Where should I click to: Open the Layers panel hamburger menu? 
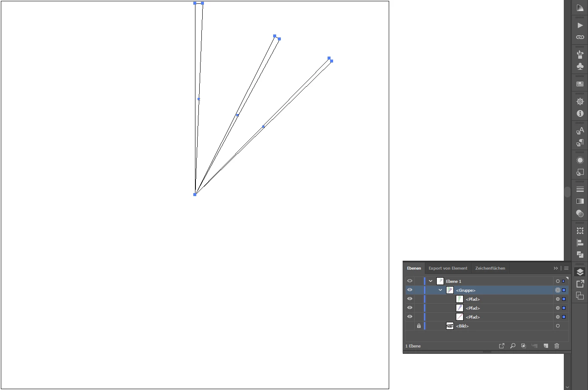click(x=566, y=268)
